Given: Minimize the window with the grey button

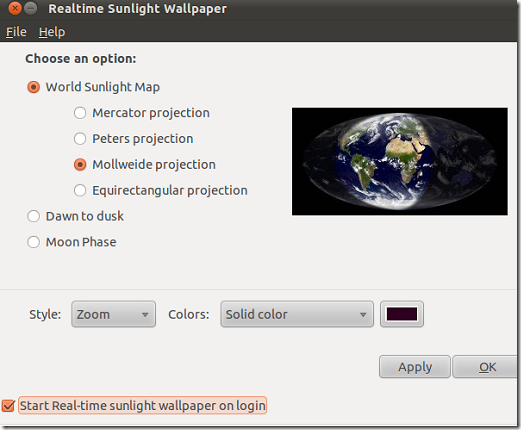Looking at the screenshot, I should coord(31,8).
